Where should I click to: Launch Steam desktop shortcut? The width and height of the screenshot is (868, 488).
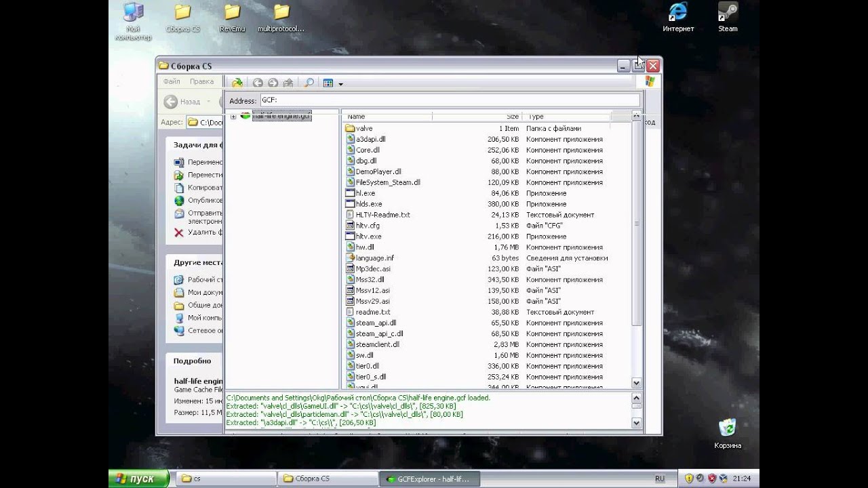click(728, 18)
